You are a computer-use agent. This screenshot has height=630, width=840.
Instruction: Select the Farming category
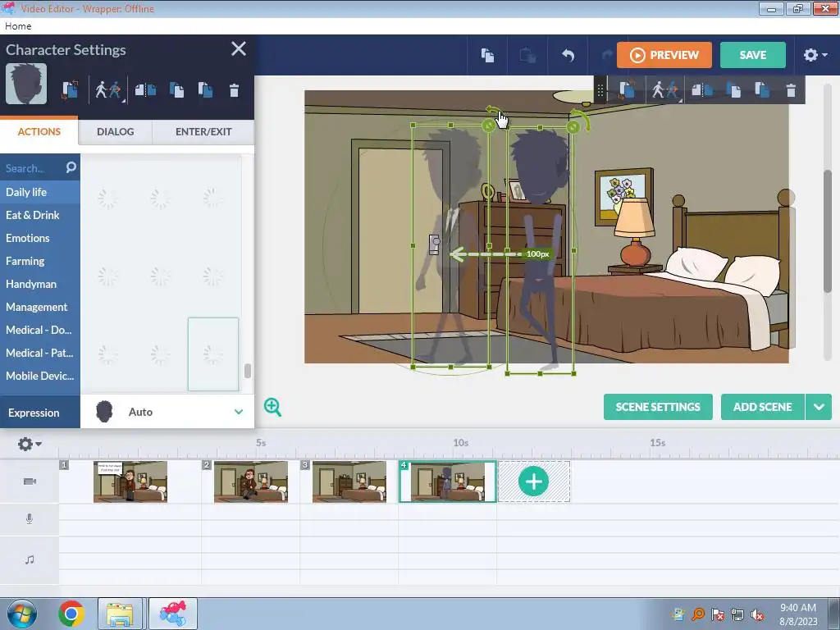point(40,261)
